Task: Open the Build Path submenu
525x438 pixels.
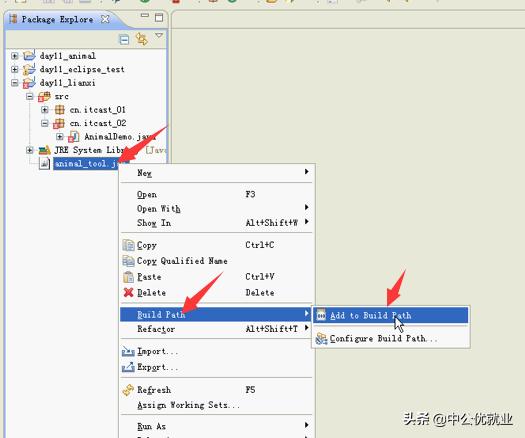Action: (x=216, y=314)
